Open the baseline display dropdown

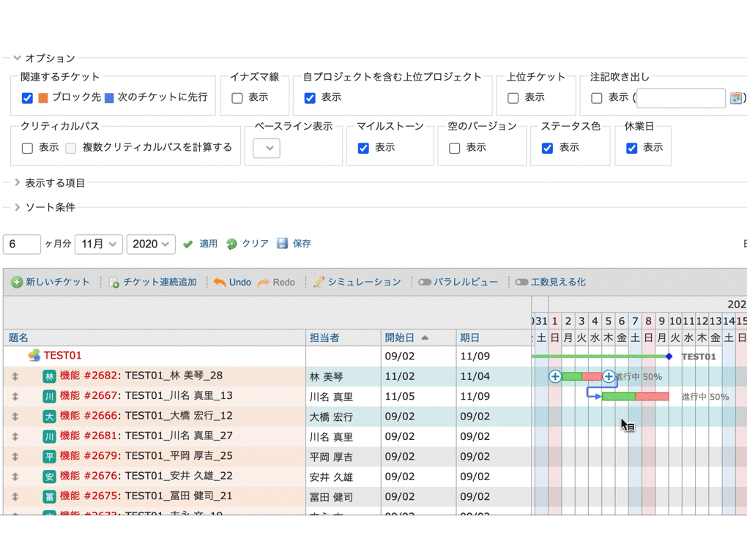point(267,148)
